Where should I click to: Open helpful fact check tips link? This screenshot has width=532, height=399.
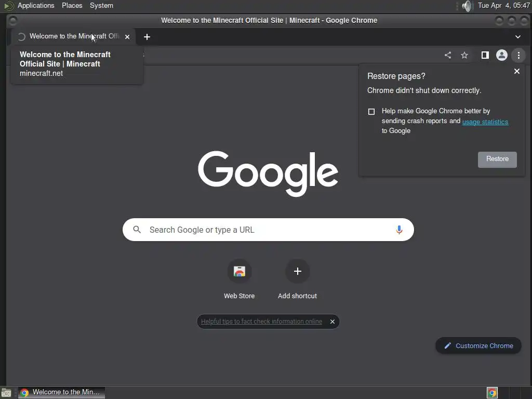point(262,321)
